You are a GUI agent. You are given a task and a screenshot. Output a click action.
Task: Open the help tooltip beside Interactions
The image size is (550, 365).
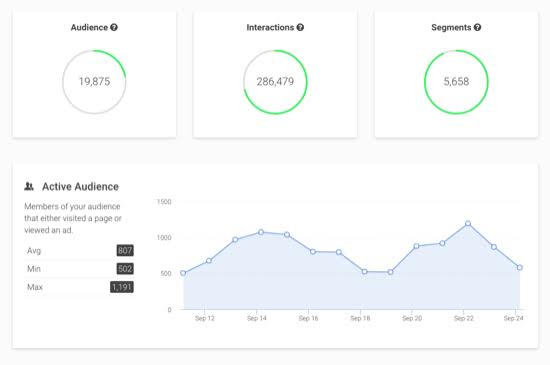pyautogui.click(x=300, y=27)
